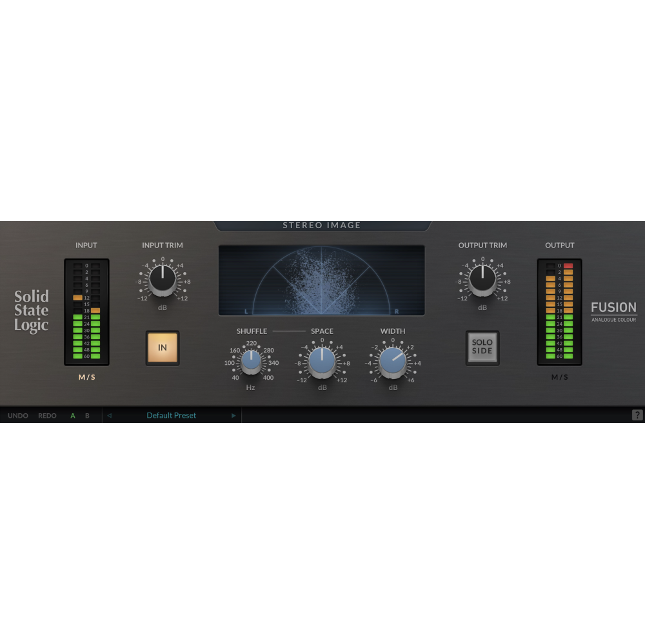Click the SPACE label
The image size is (645, 644).
(x=322, y=331)
